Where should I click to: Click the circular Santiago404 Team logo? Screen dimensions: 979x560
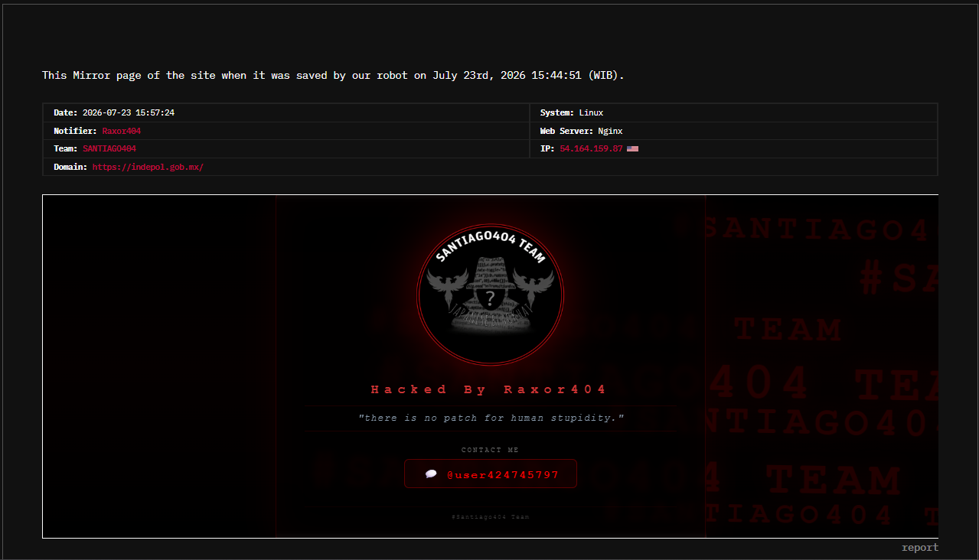coord(490,295)
